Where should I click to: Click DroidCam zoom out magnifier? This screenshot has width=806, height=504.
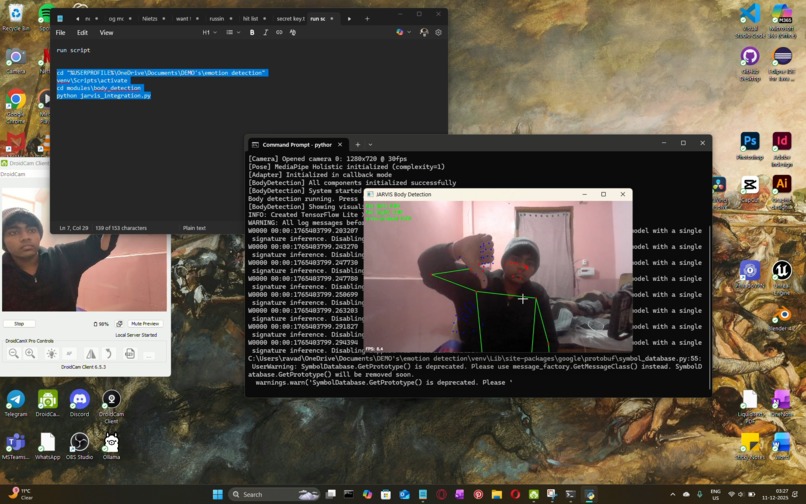click(14, 353)
